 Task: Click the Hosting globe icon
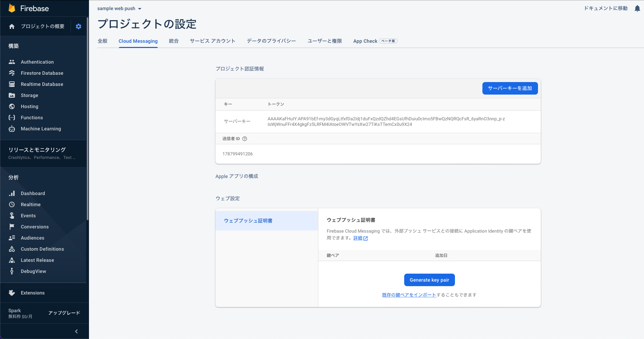pyautogui.click(x=12, y=106)
